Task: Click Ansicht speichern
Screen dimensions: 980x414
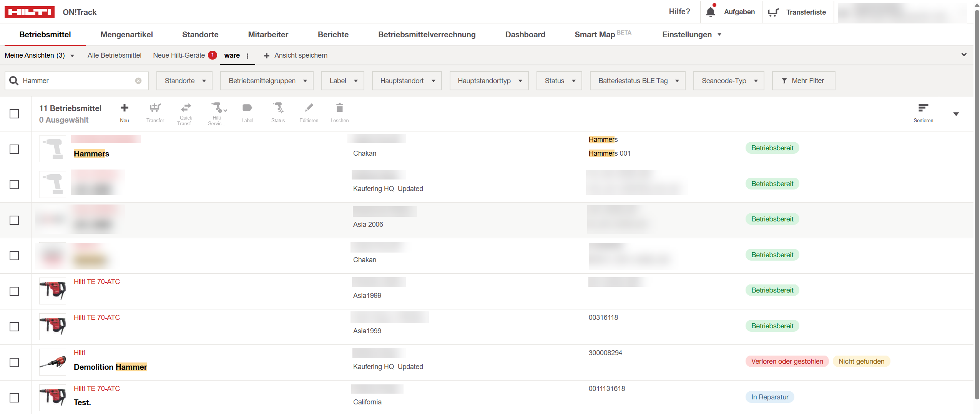Action: [296, 55]
